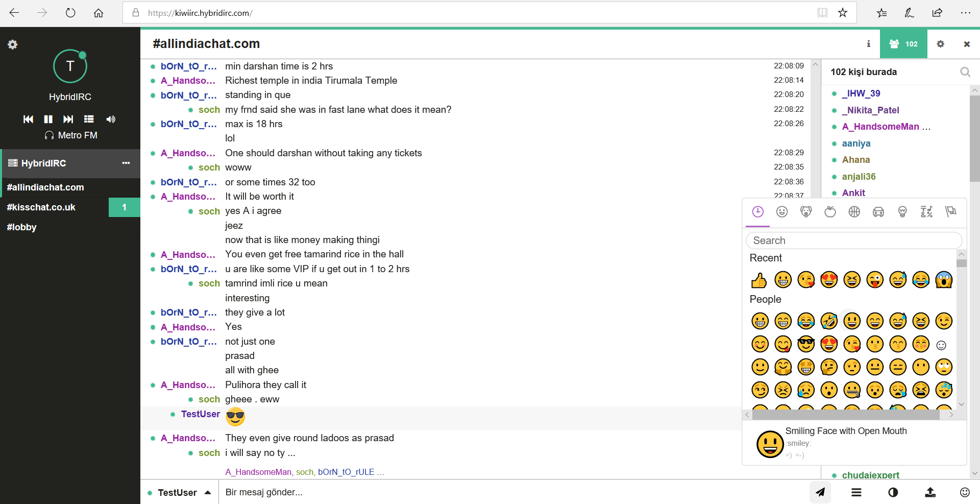Screen dimensions: 980x504
Task: Open channel settings gear in header
Action: [x=940, y=44]
